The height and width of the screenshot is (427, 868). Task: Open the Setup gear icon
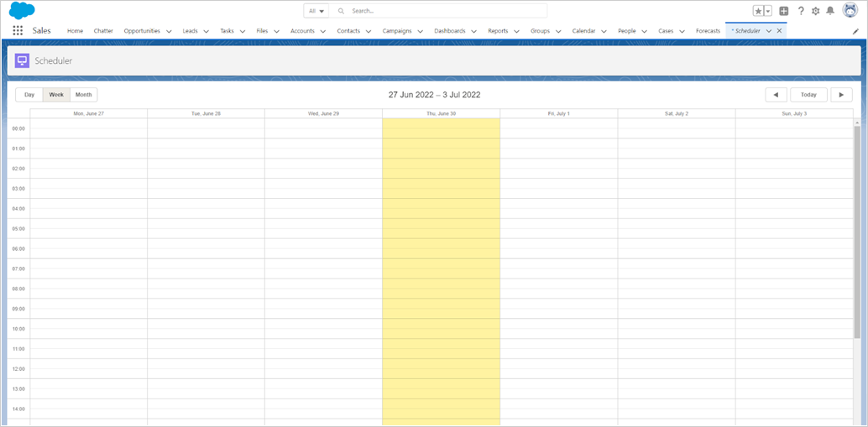[x=815, y=11]
